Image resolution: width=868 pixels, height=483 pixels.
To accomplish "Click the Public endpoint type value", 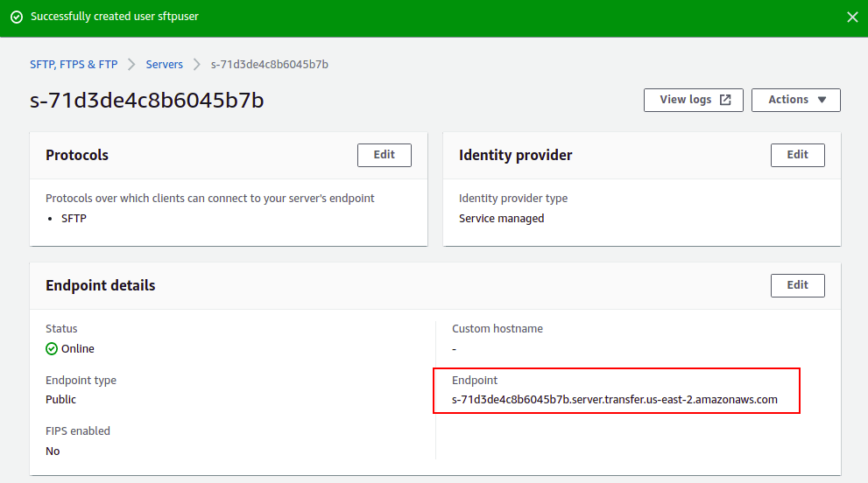I will click(x=61, y=400).
